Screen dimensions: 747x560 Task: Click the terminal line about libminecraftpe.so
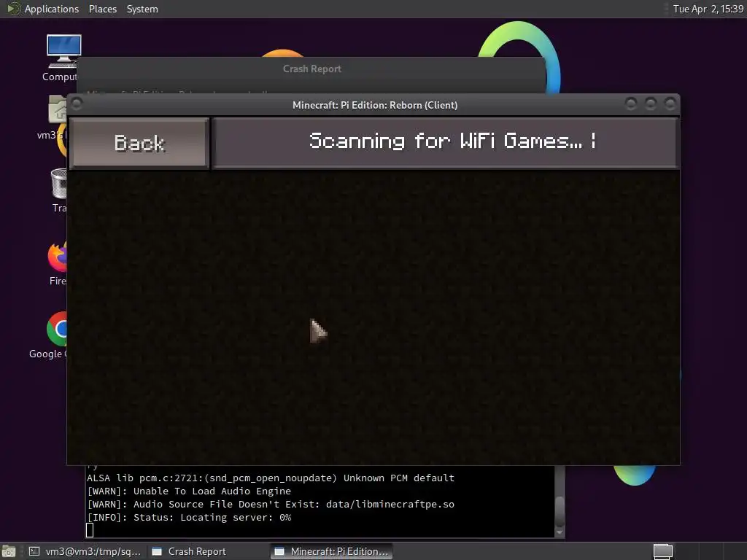tap(271, 504)
